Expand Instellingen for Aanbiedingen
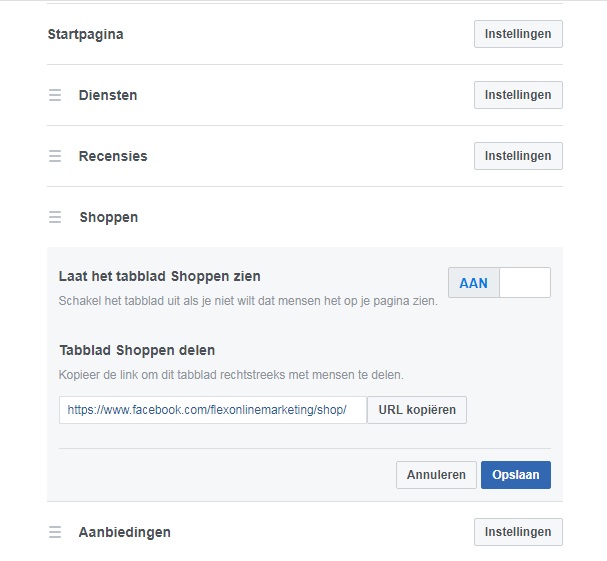 tap(518, 532)
